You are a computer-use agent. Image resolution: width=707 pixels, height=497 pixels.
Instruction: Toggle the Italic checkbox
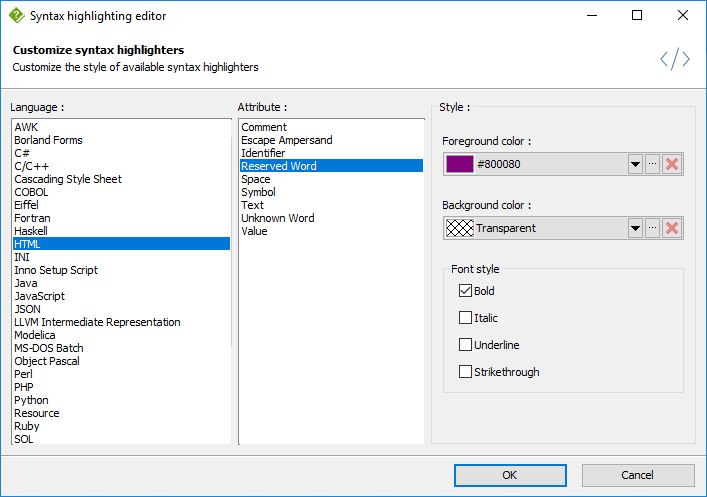(465, 318)
